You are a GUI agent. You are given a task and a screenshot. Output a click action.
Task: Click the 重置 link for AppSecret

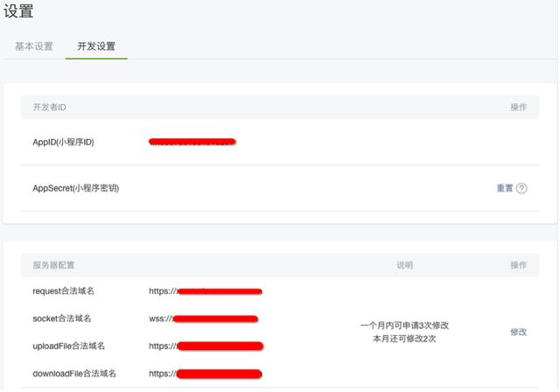point(505,188)
